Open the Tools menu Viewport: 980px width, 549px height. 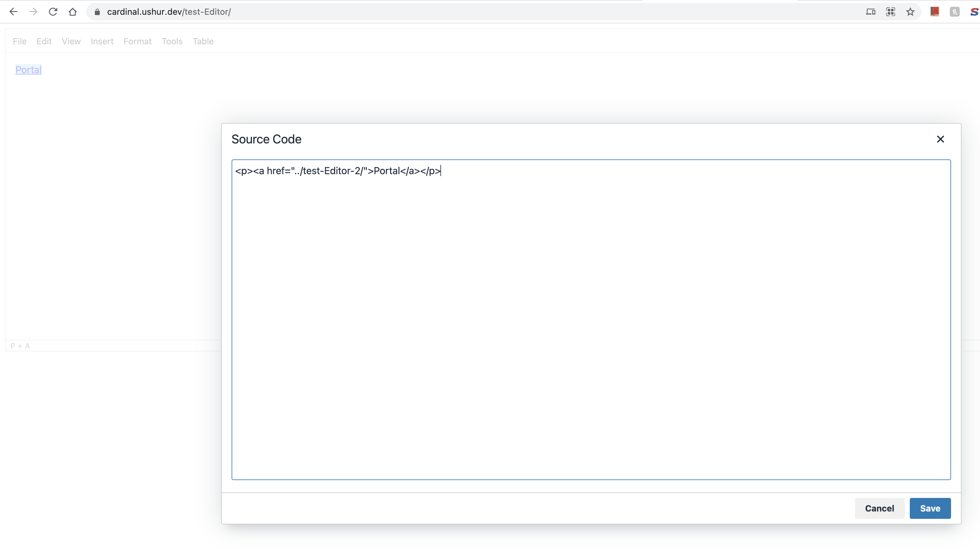tap(172, 41)
